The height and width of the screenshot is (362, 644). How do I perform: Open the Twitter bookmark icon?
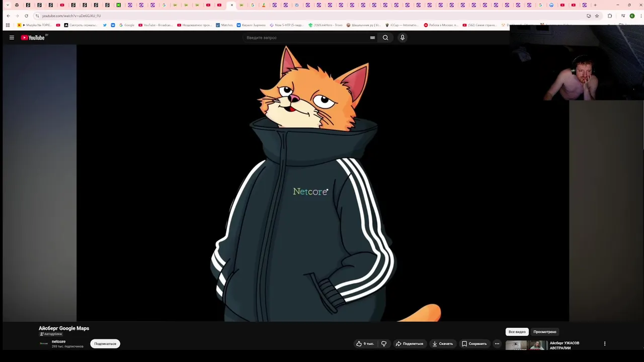[x=105, y=25]
